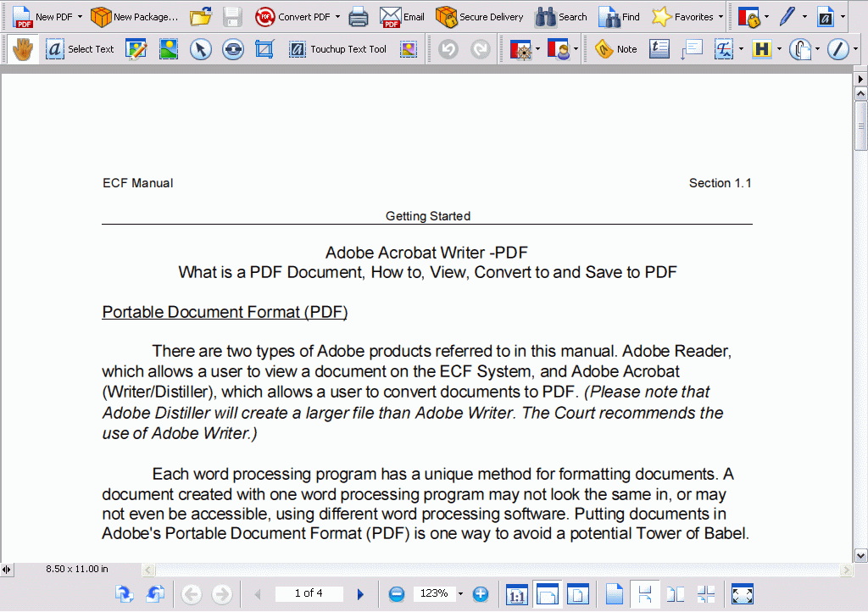Click the document security lock icon
The image size is (868, 612).
click(x=748, y=17)
